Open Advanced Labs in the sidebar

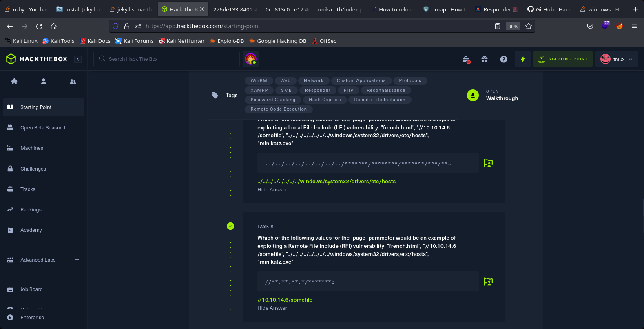(x=38, y=260)
